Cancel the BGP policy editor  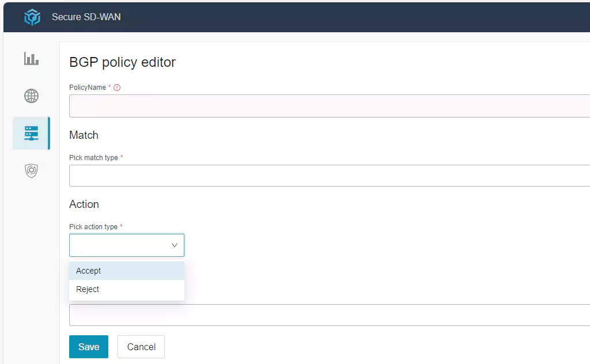(x=141, y=347)
